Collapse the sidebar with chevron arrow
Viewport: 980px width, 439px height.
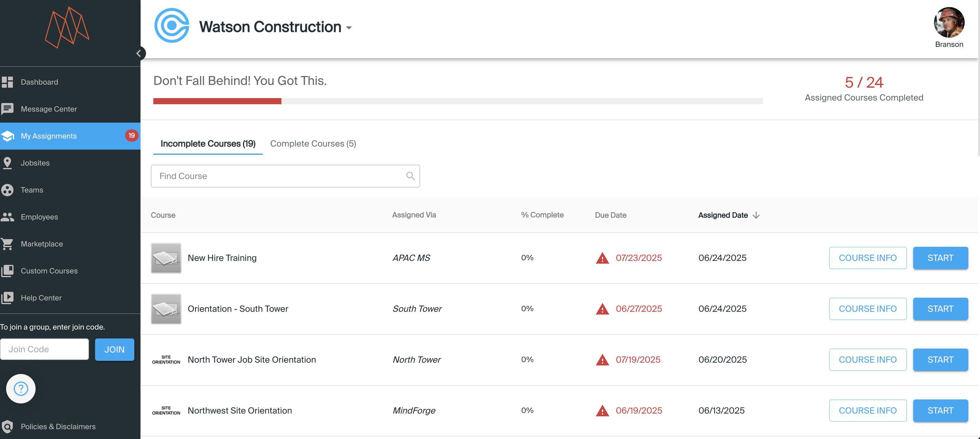[139, 53]
